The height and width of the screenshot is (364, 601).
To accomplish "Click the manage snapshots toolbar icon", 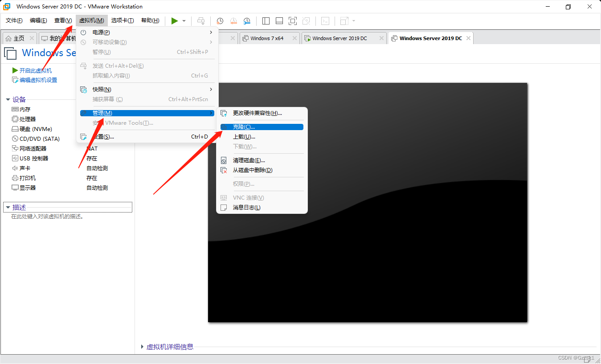I will (x=246, y=21).
